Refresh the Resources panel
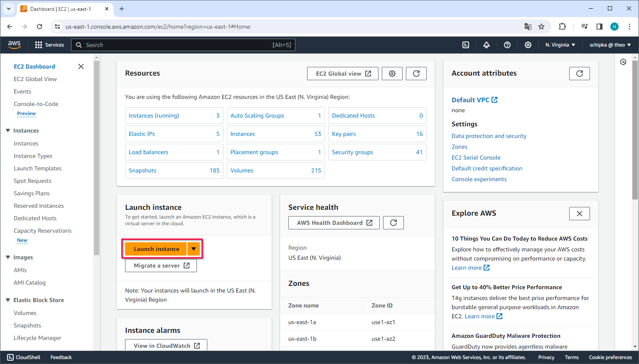The image size is (639, 364). (x=416, y=74)
